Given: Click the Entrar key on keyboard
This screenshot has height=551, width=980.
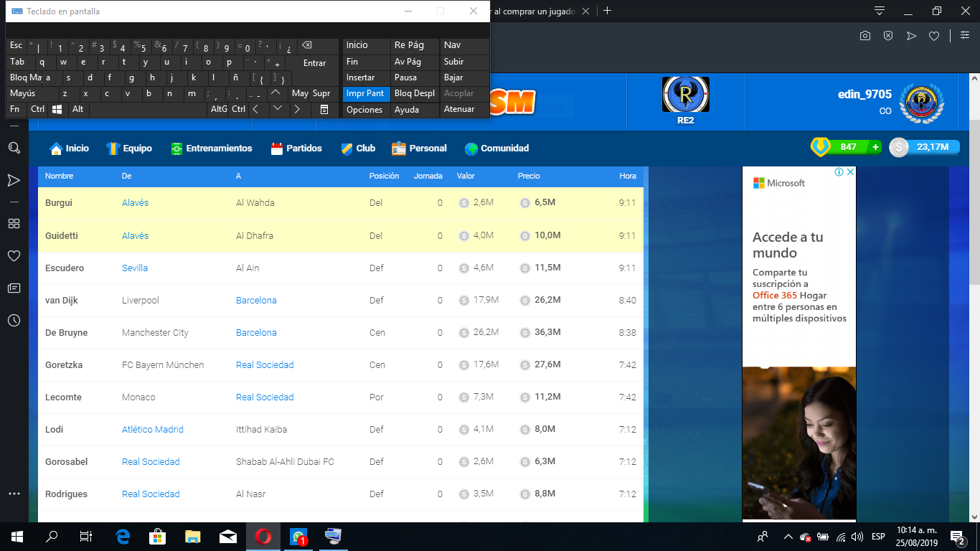Looking at the screenshot, I should (315, 63).
